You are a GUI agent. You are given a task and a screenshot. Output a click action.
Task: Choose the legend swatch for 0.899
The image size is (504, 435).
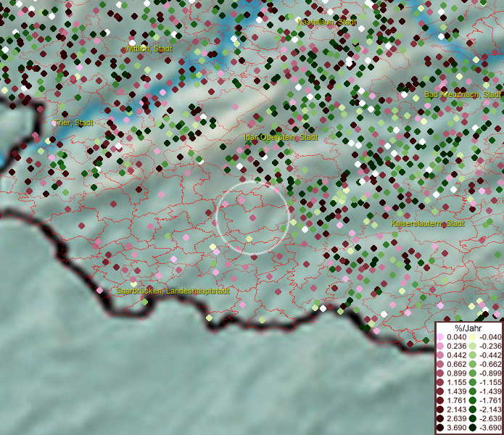440,373
